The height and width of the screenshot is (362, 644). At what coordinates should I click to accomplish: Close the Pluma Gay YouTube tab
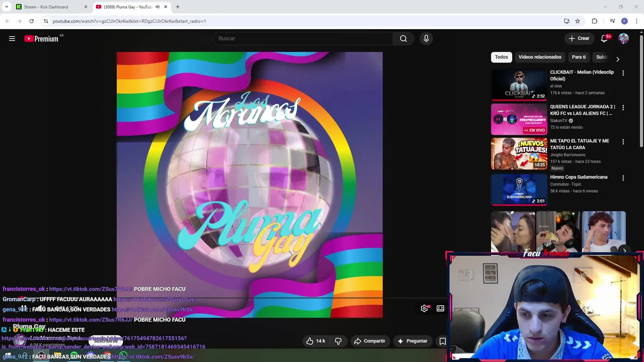click(166, 7)
